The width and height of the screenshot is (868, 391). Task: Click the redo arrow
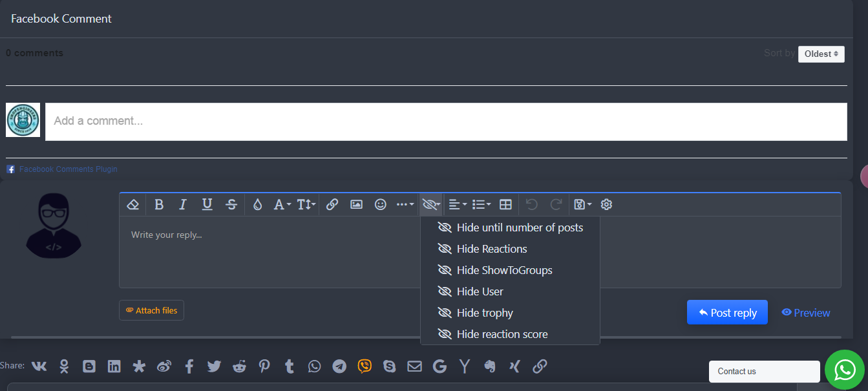click(x=556, y=204)
